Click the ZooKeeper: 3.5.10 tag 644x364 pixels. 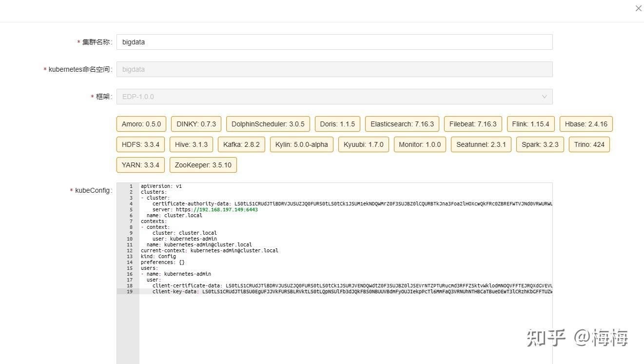[x=203, y=165]
